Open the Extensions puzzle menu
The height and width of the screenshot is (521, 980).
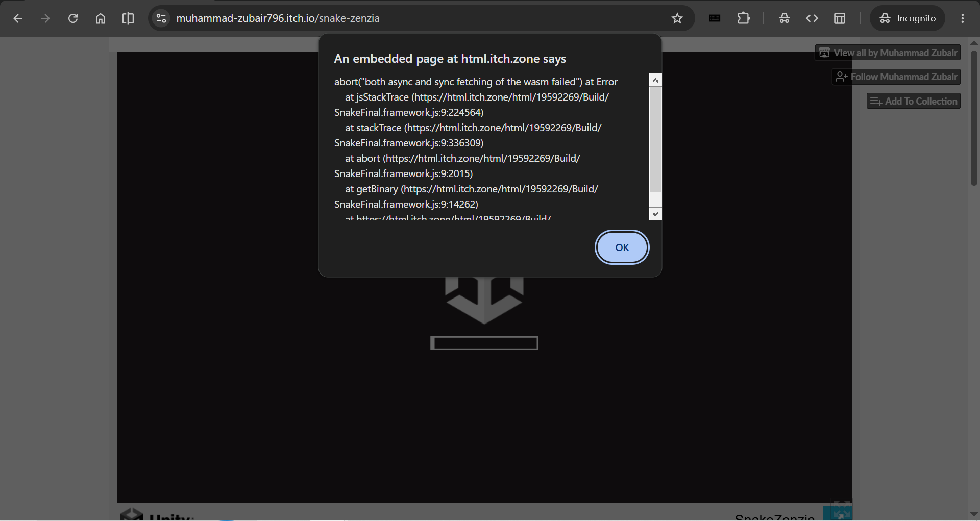pos(744,18)
